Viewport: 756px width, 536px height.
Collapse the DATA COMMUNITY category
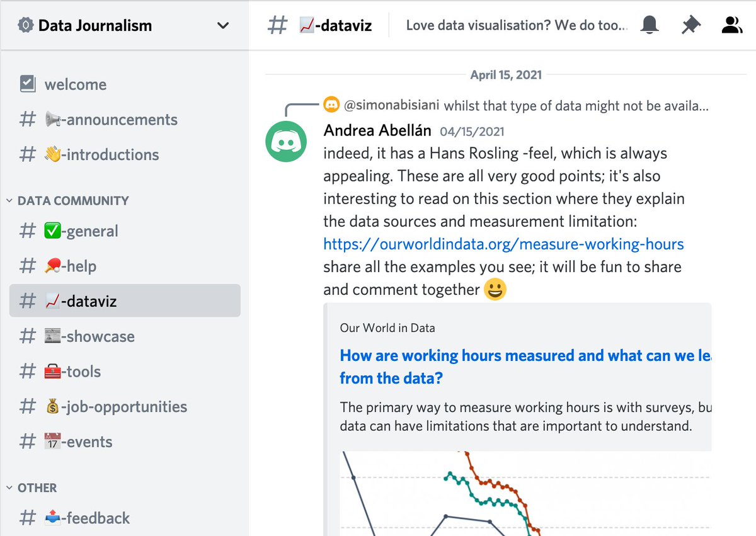click(67, 201)
